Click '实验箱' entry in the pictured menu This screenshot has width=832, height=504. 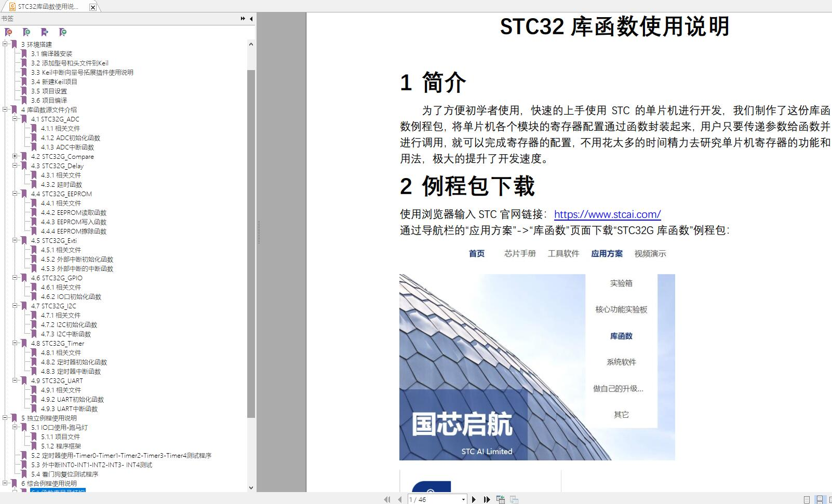[621, 283]
